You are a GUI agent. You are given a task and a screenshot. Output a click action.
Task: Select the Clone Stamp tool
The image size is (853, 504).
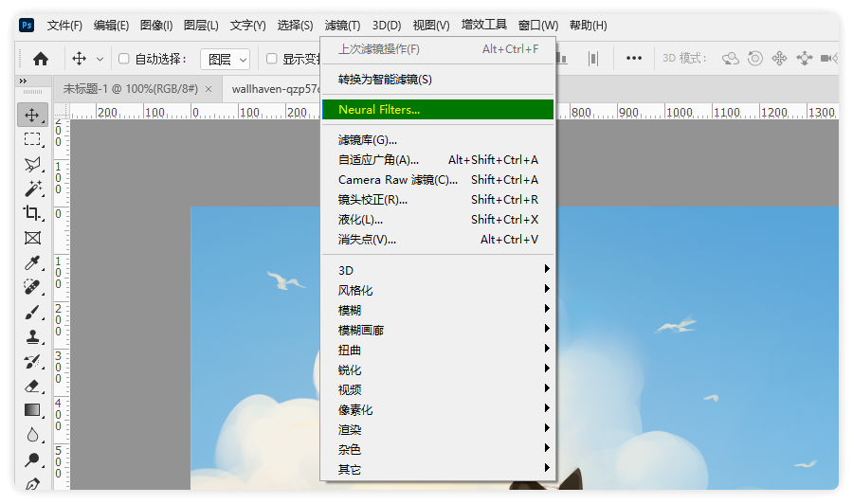(32, 336)
